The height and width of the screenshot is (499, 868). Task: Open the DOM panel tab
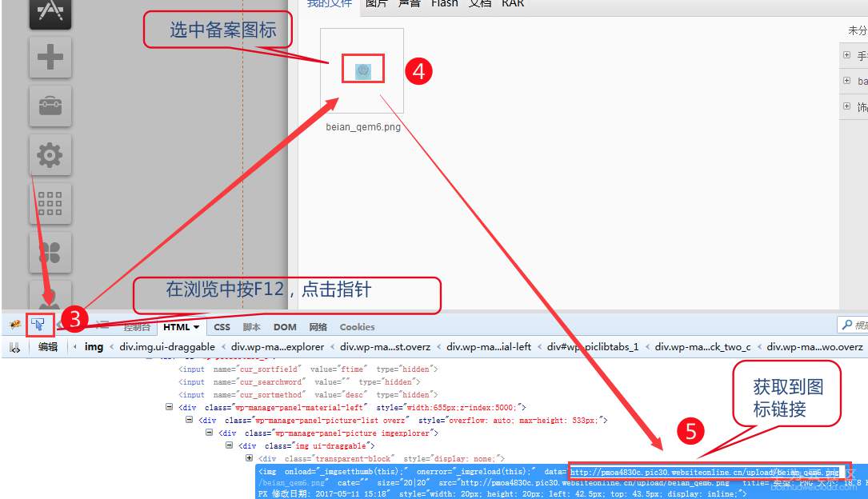click(285, 327)
